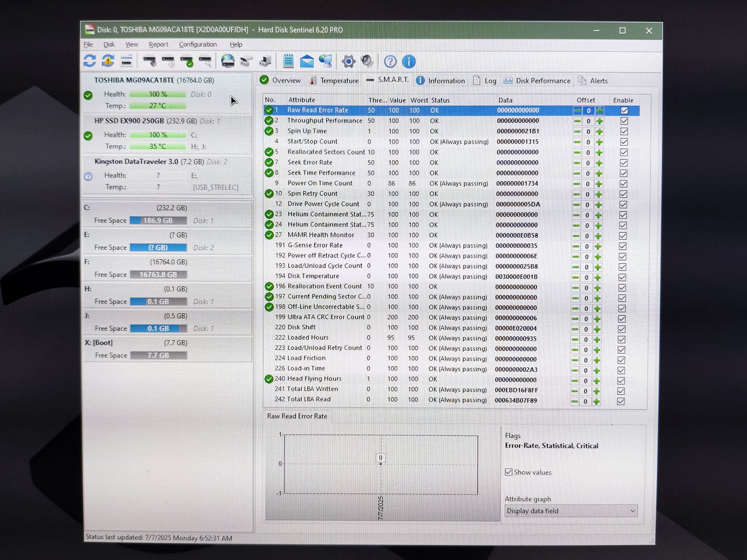Click the TOSHIBA disk 100% health bar
Image resolution: width=747 pixels, height=560 pixels.
tap(158, 94)
